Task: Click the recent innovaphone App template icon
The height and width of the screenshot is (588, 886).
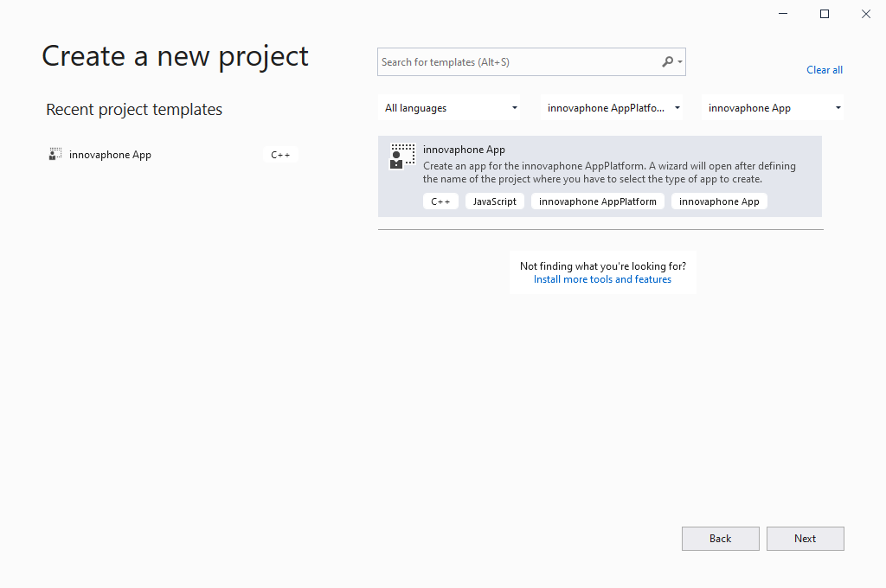Action: [55, 155]
